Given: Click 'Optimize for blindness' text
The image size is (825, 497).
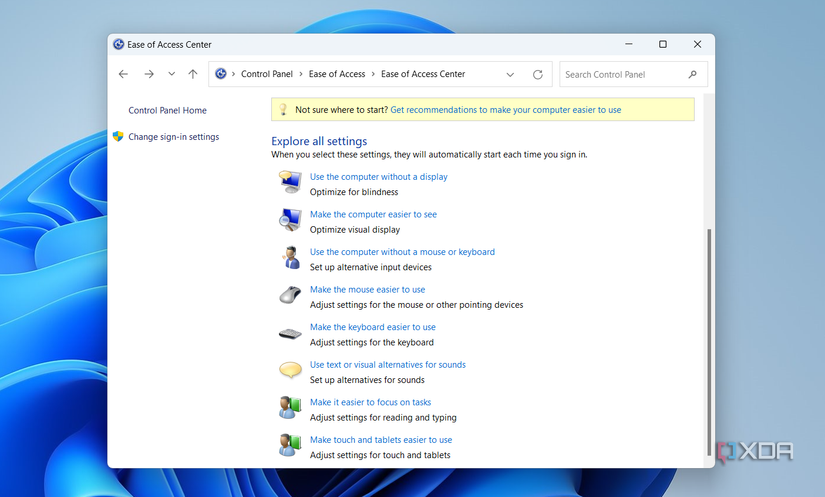Looking at the screenshot, I should click(354, 192).
